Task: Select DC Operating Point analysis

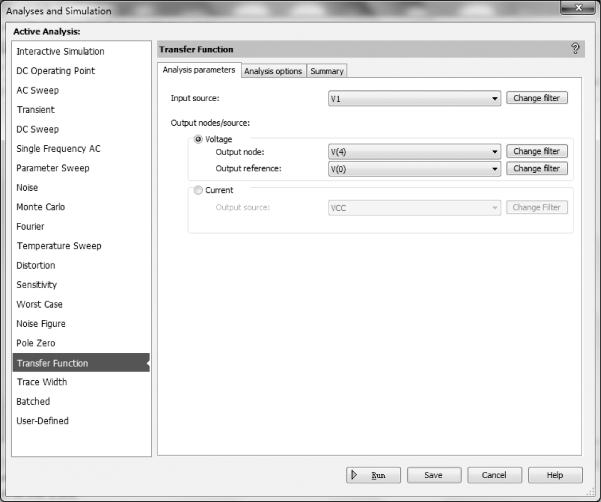Action: 81,71
